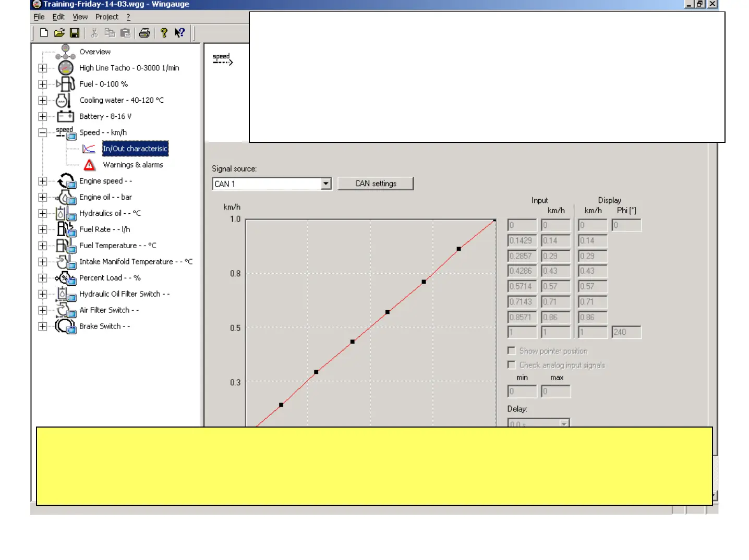This screenshot has width=749, height=560.
Task: Expand the Battery 8-16 V node
Action: tap(43, 116)
